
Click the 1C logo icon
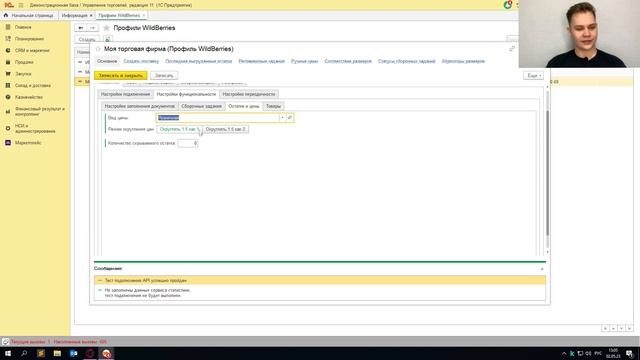[x=9, y=5]
